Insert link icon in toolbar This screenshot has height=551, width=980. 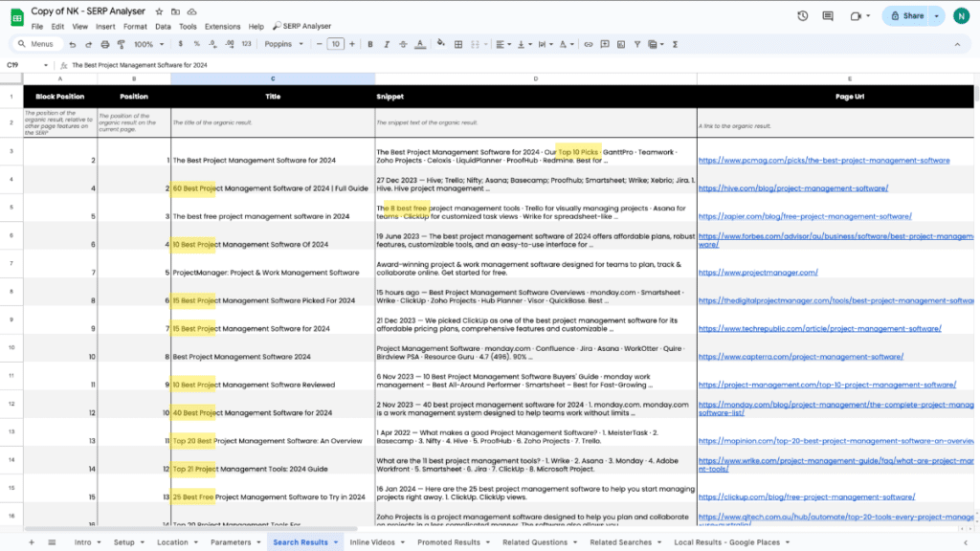click(x=589, y=44)
